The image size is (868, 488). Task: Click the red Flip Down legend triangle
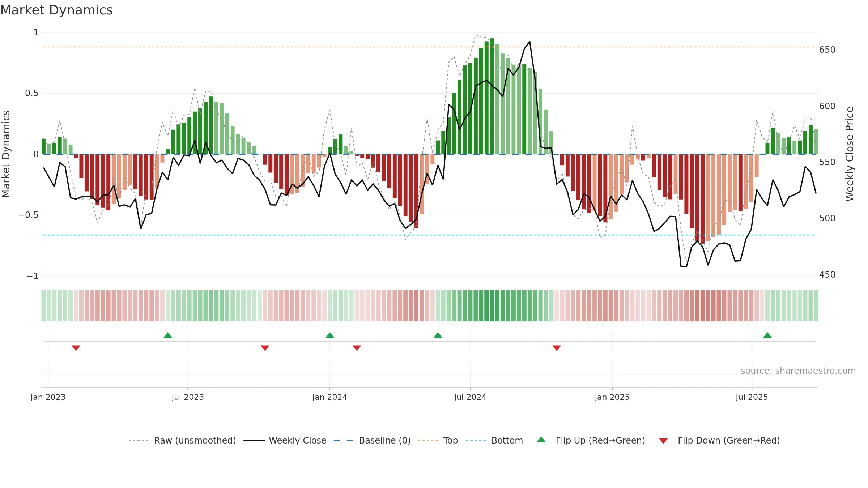[x=663, y=441]
